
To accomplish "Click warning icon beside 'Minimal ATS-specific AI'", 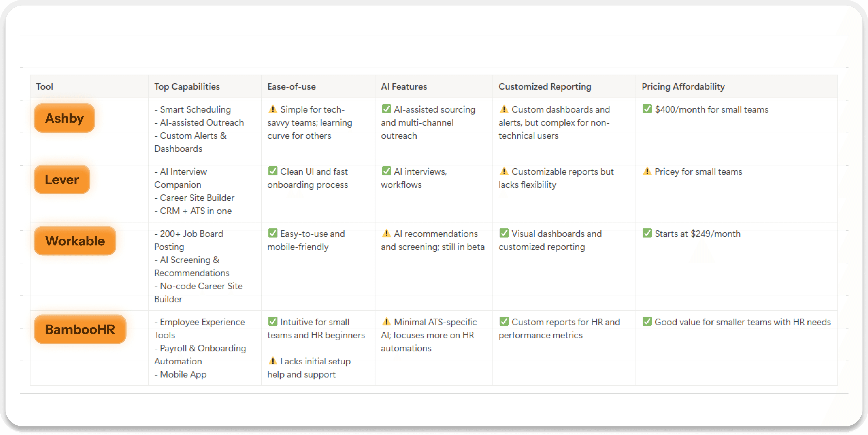I will [386, 322].
